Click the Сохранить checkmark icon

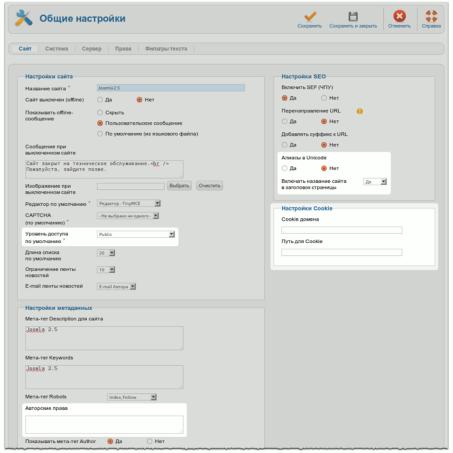click(310, 16)
